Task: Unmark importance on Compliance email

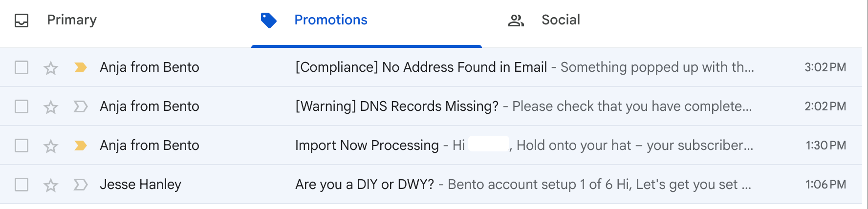Action: 81,67
